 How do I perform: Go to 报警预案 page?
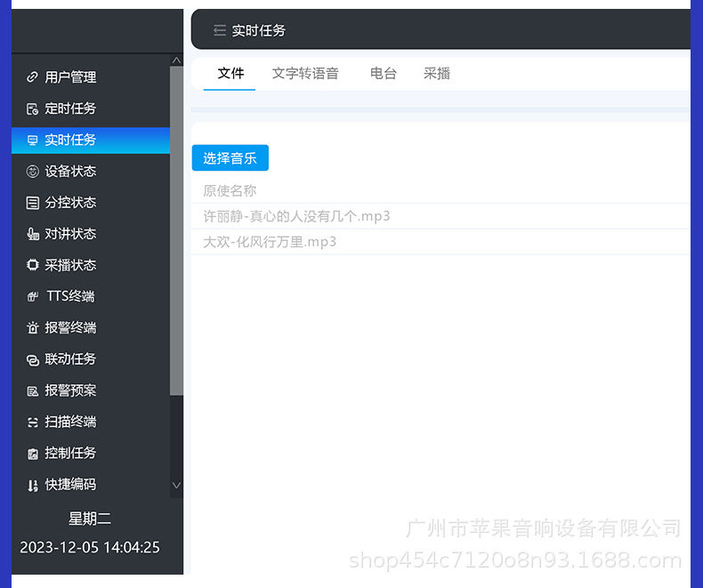tap(91, 391)
